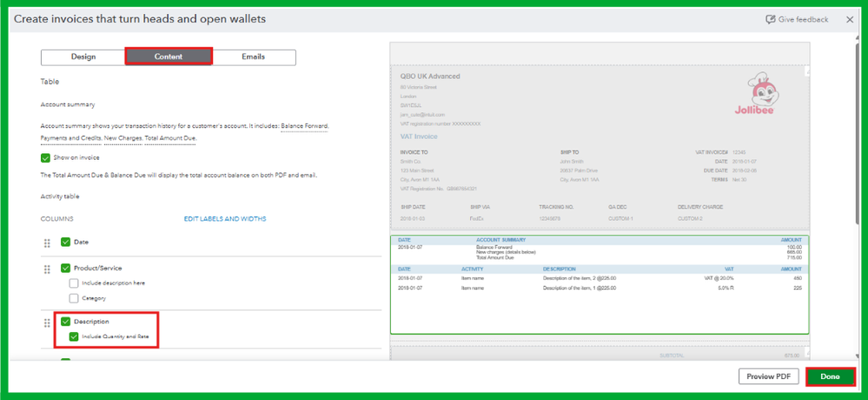This screenshot has height=400, width=868.
Task: Grab the Date column drag handle
Action: pyautogui.click(x=47, y=243)
